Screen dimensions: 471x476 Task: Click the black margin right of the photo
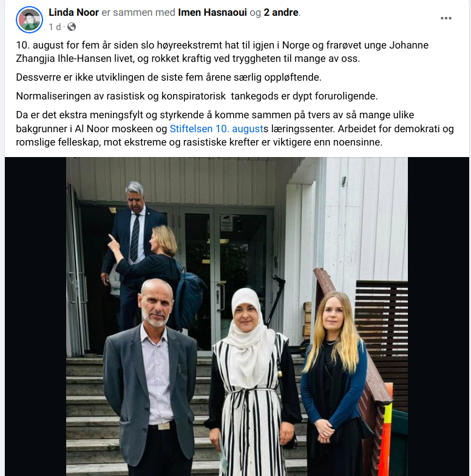pyautogui.click(x=438, y=317)
